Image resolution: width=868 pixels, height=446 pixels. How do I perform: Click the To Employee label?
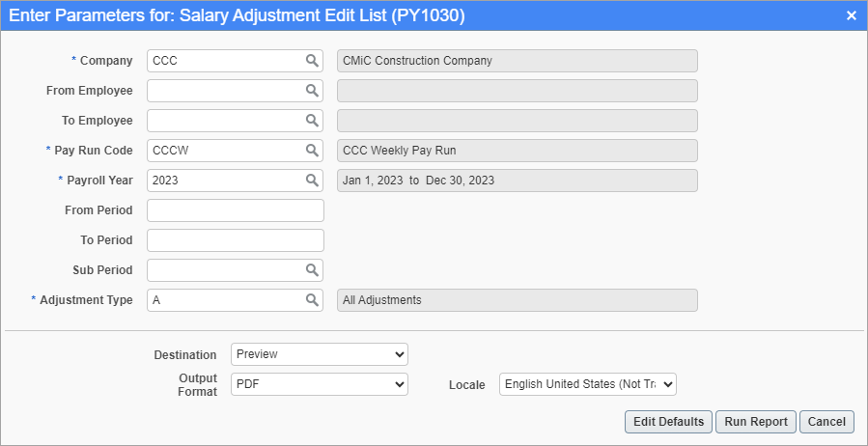[98, 120]
